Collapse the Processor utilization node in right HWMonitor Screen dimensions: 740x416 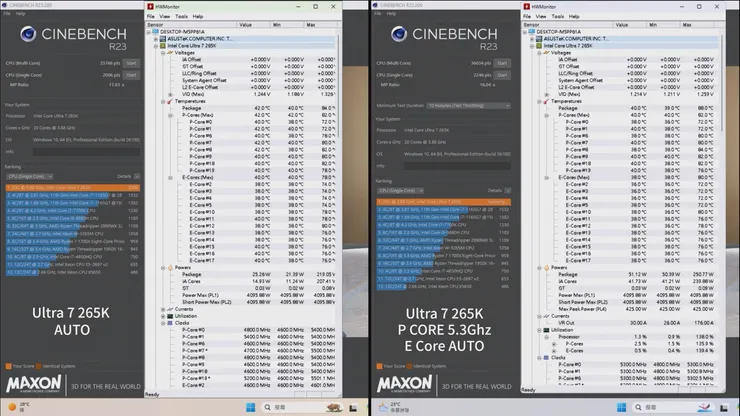pyautogui.click(x=547, y=337)
